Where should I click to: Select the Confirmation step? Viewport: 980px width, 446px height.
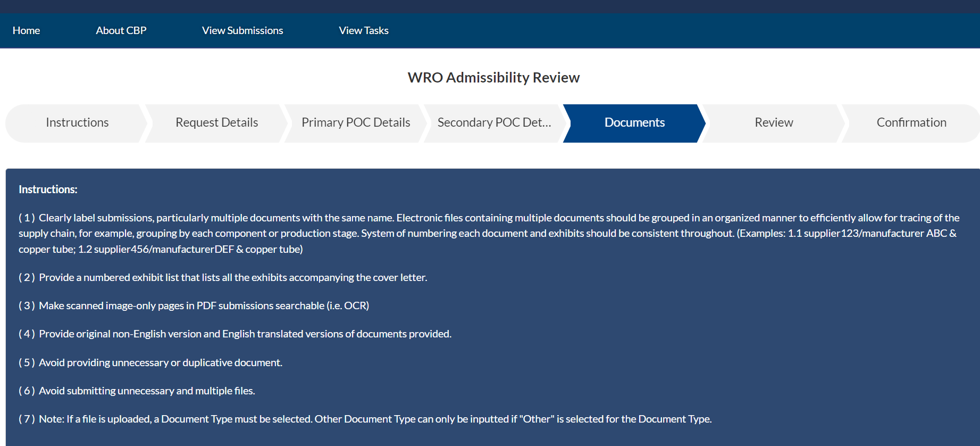tap(911, 122)
